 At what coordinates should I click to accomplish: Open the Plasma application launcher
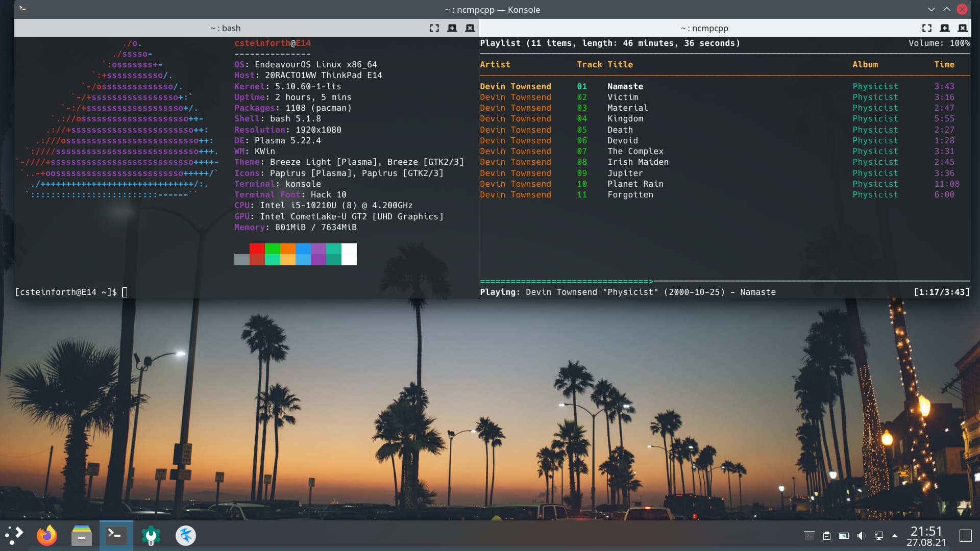point(14,535)
